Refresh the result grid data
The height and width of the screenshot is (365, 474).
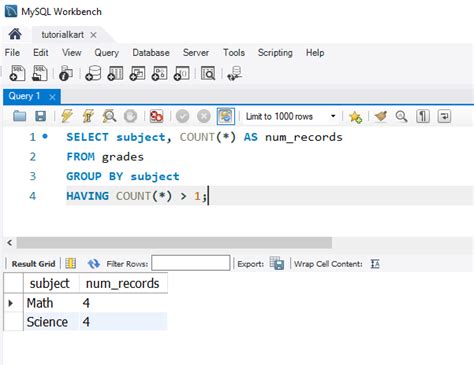click(94, 264)
